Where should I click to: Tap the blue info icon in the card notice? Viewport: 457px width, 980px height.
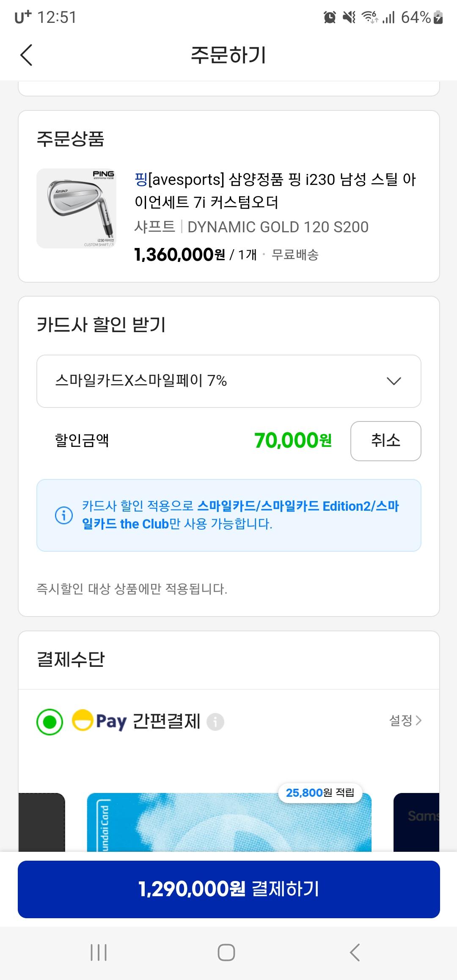pyautogui.click(x=64, y=515)
